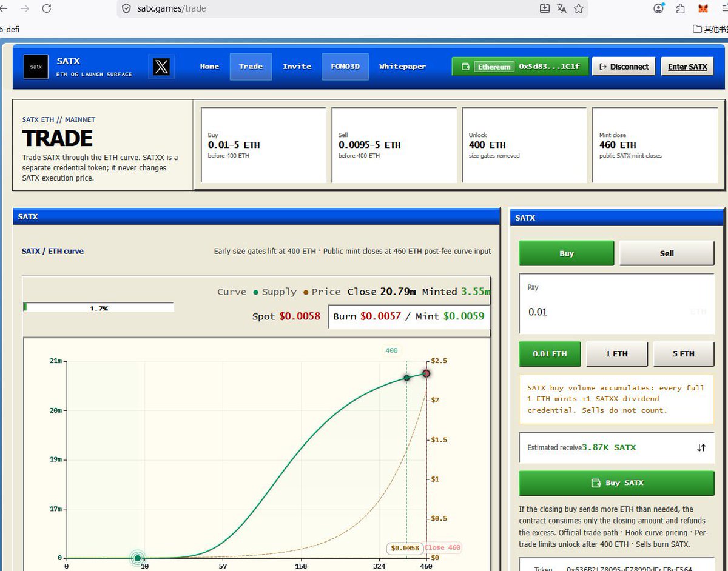Go to Home page
The image size is (728, 571).
click(209, 67)
